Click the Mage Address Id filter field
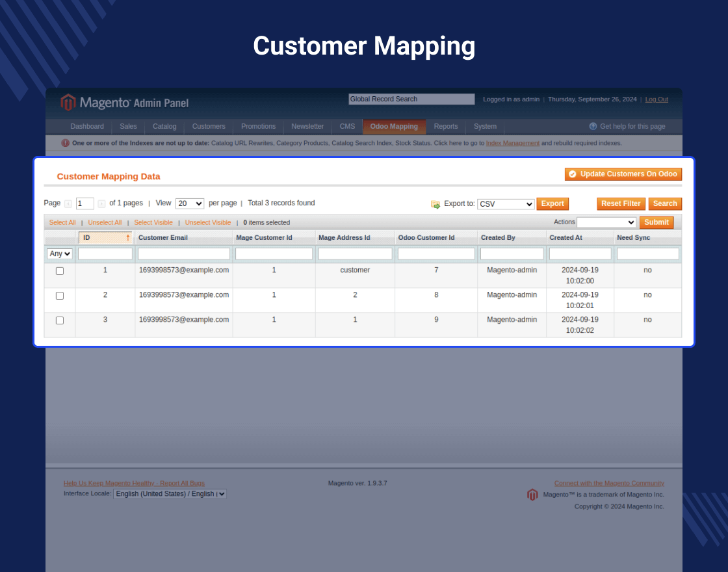 click(x=355, y=253)
